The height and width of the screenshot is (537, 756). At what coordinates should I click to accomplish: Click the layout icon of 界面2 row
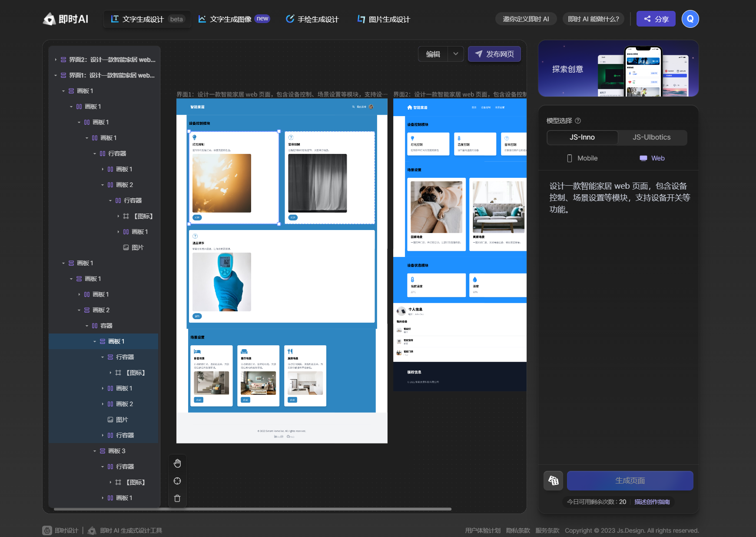point(63,60)
